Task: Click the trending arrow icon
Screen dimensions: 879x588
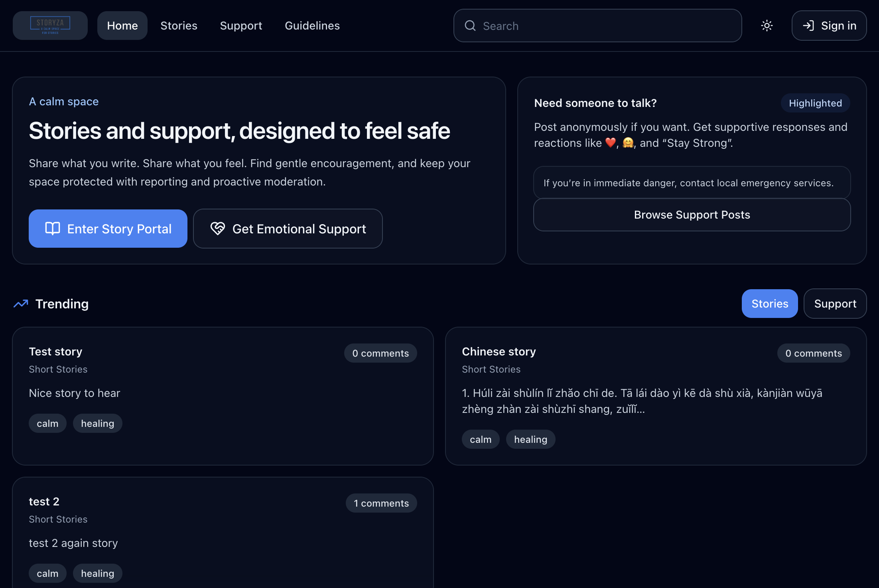Action: 21,304
